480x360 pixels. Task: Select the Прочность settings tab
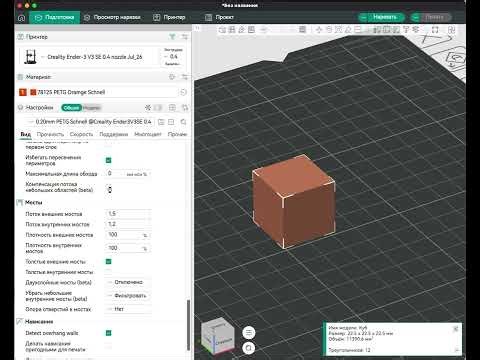coord(50,134)
